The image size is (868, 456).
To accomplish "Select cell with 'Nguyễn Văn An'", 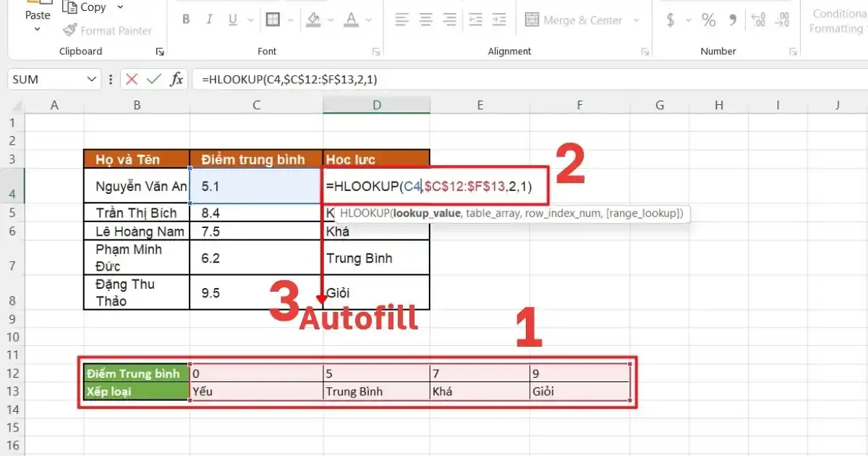I will point(137,186).
